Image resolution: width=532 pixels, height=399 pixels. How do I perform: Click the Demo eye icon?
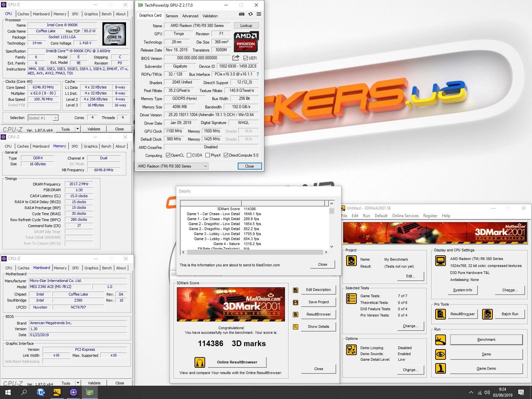tap(441, 354)
